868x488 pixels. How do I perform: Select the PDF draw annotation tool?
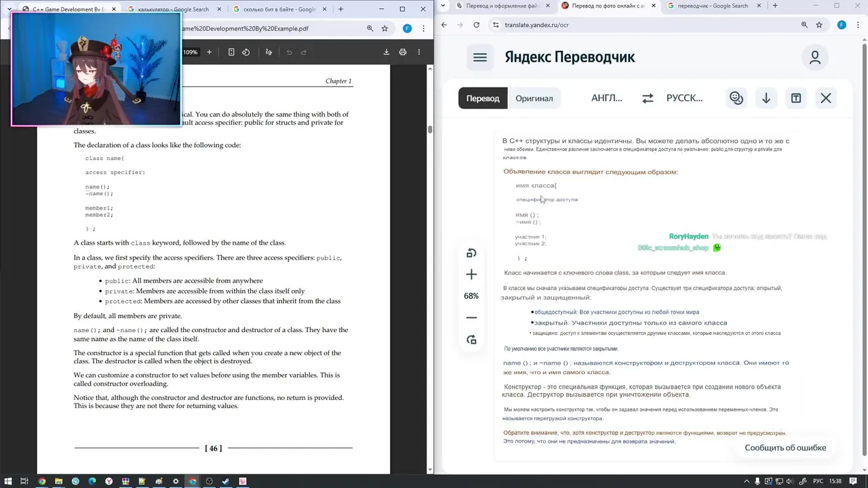point(269,52)
